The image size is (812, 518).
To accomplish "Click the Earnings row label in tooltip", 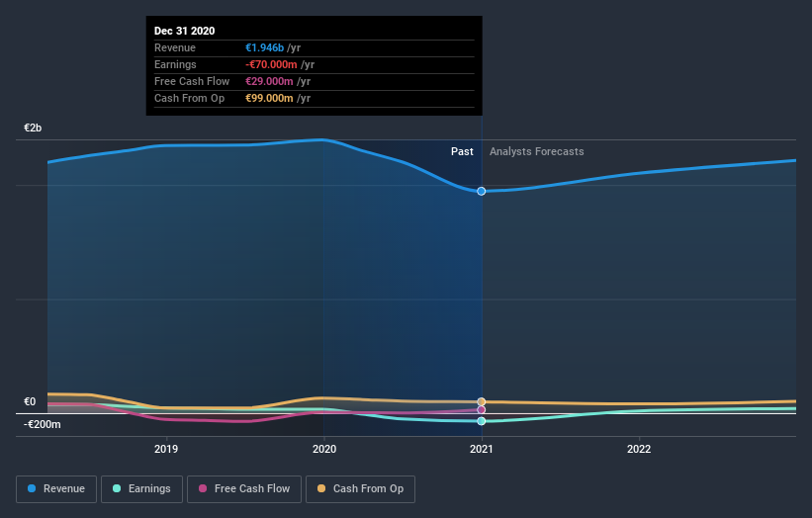I will tap(175, 64).
